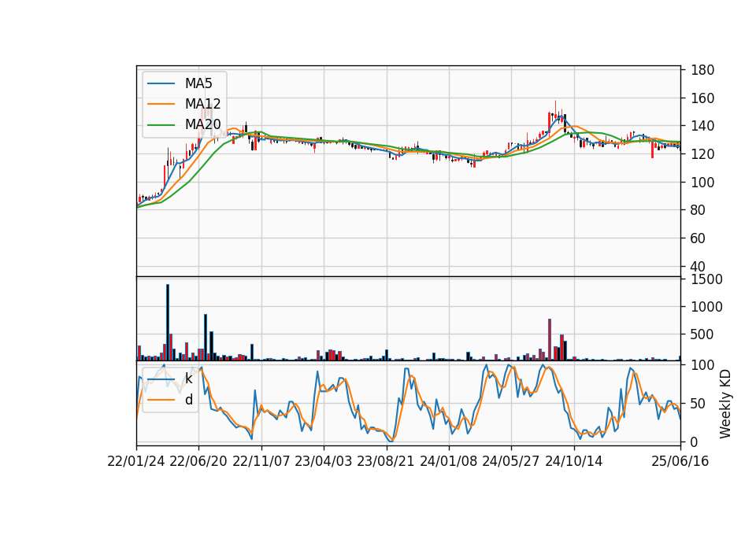756x543 pixels.
Task: Click the 25/06/16 date axis label
Action: coord(680,461)
